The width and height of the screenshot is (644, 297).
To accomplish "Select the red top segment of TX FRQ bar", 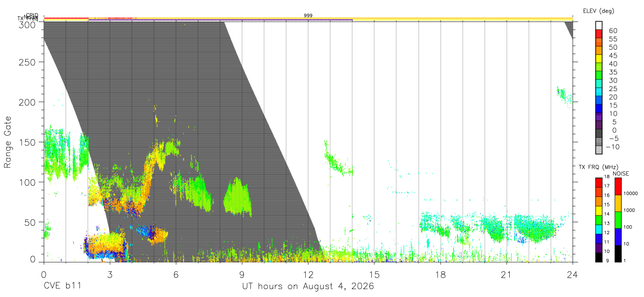I will (x=599, y=182).
